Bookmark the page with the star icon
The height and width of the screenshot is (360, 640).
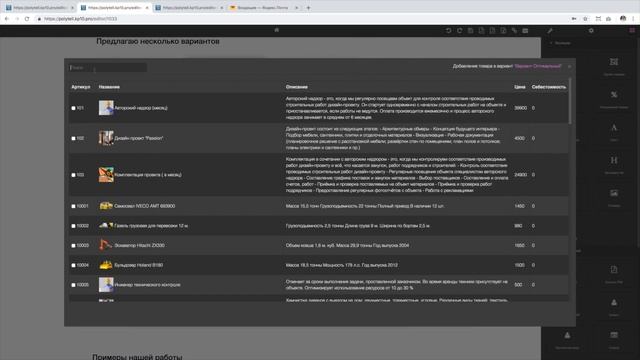pyautogui.click(x=585, y=19)
